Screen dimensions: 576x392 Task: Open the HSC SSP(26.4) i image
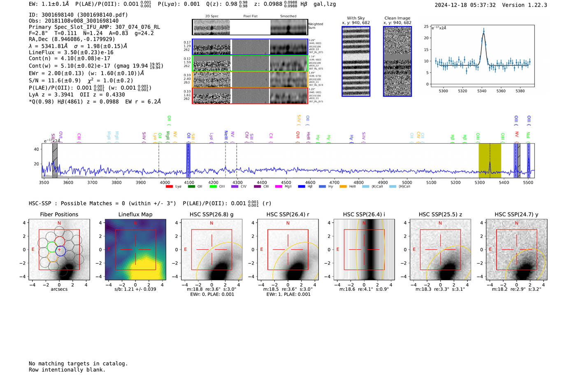point(364,250)
